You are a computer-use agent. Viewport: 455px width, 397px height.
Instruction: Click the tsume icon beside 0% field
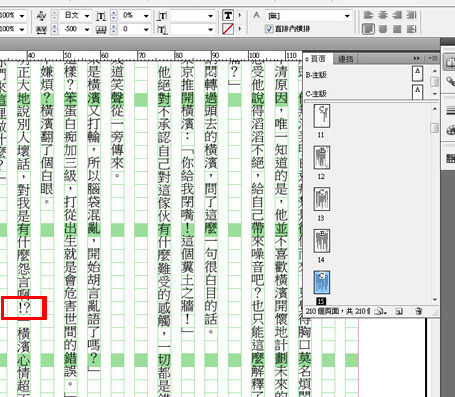point(101,16)
